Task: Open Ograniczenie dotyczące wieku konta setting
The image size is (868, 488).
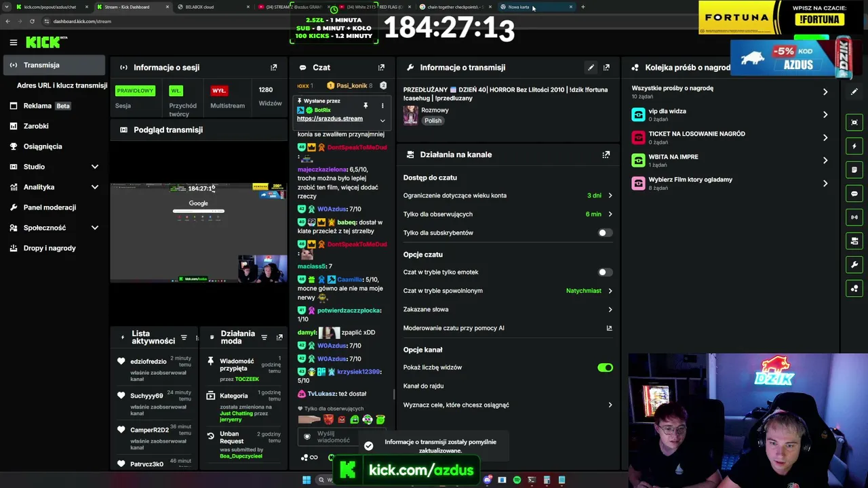Action: pyautogui.click(x=508, y=196)
